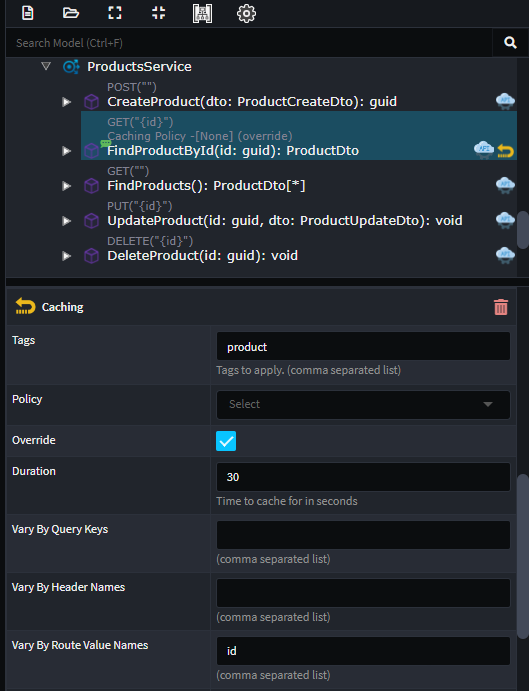Click the new document toolbar icon

tap(27, 13)
